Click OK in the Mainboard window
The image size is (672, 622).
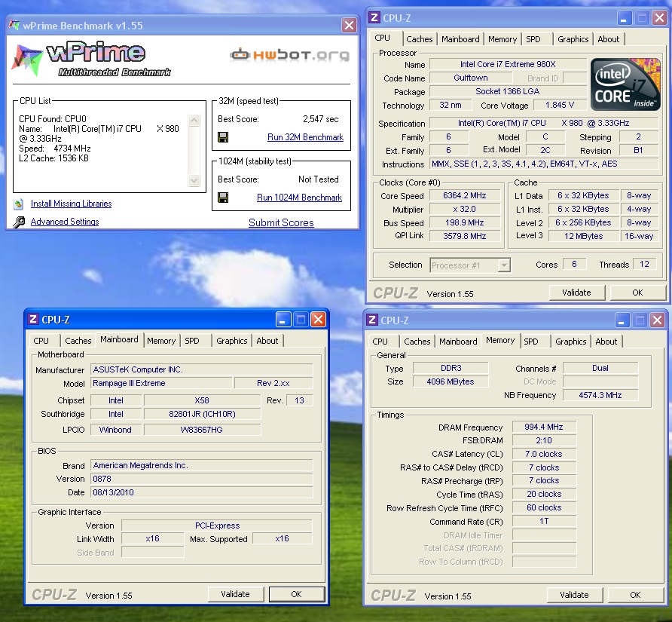297,594
